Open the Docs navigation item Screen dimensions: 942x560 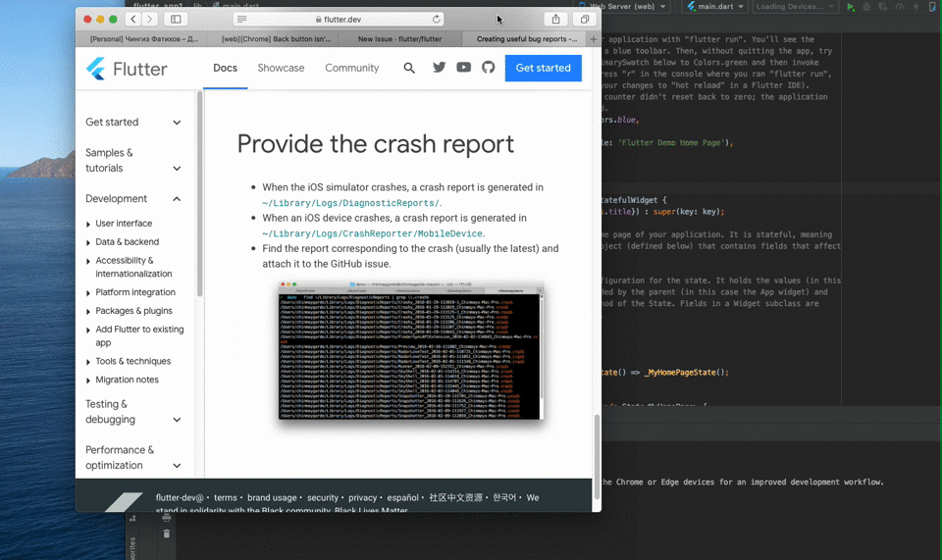(226, 68)
